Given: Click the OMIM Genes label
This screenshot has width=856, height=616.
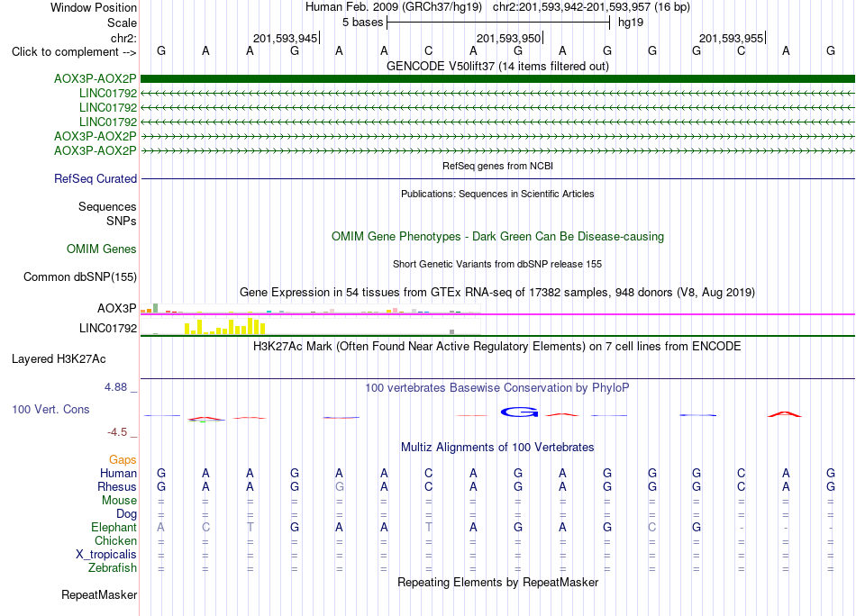Looking at the screenshot, I should 101,249.
